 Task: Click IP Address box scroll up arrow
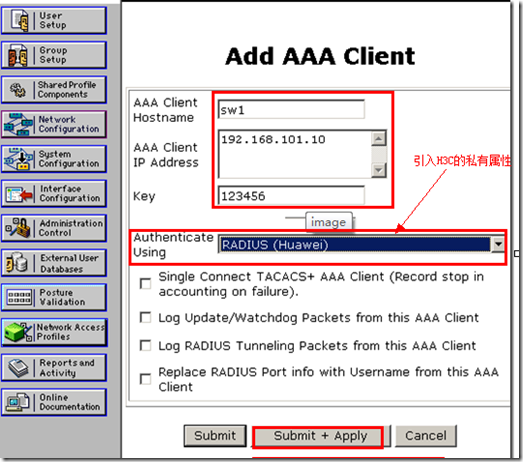pyautogui.click(x=379, y=138)
